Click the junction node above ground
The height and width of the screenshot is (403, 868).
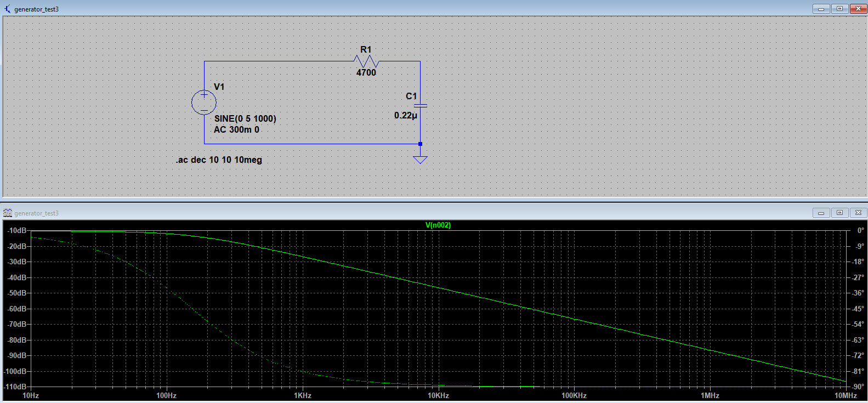point(421,144)
